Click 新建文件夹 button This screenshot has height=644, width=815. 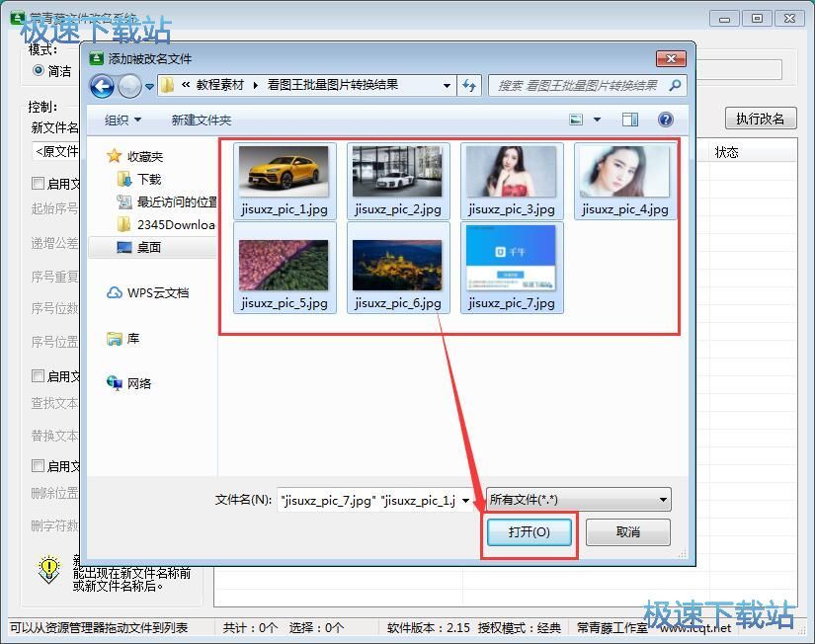click(202, 121)
